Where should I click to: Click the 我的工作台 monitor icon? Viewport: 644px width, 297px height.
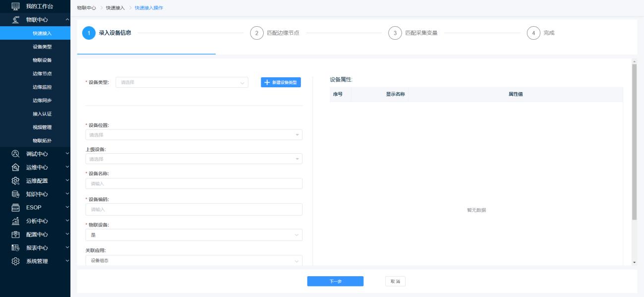[15, 6]
